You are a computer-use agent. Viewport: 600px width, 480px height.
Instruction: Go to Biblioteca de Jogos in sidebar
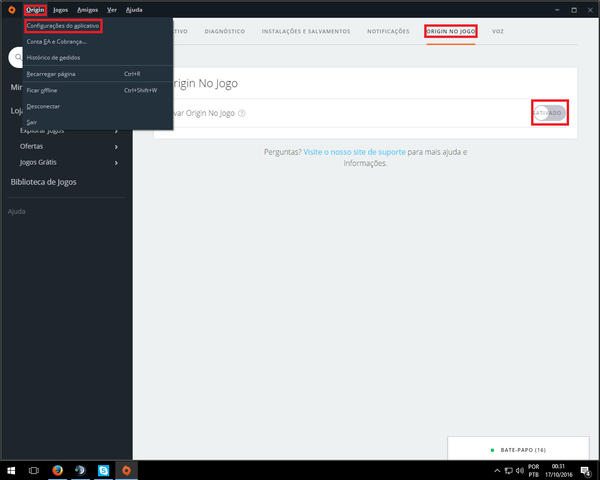pyautogui.click(x=43, y=182)
